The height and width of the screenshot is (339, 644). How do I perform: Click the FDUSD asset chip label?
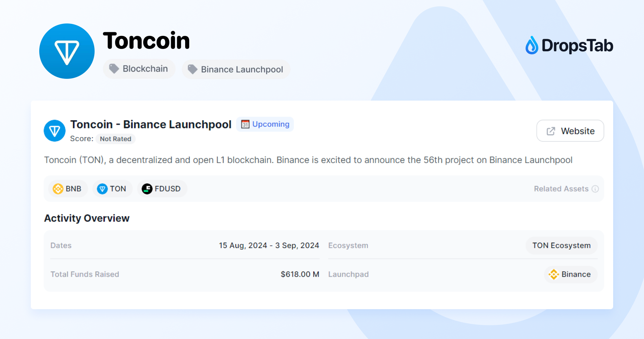tap(167, 189)
